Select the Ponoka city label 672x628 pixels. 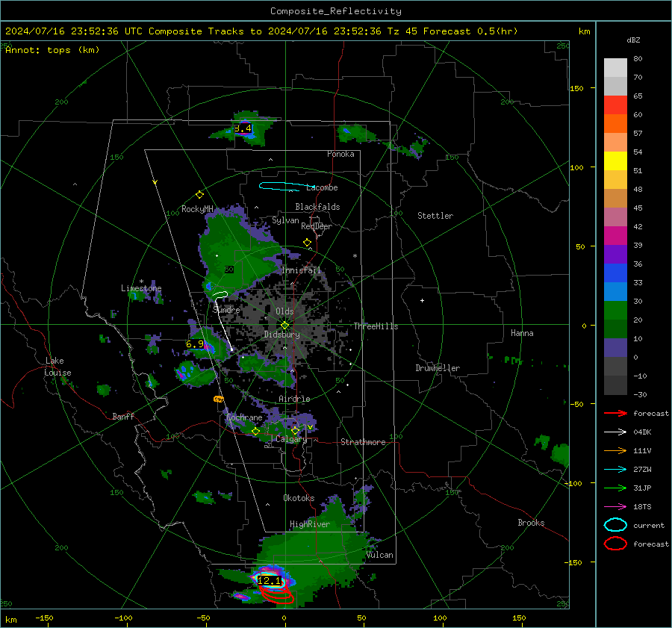(340, 154)
